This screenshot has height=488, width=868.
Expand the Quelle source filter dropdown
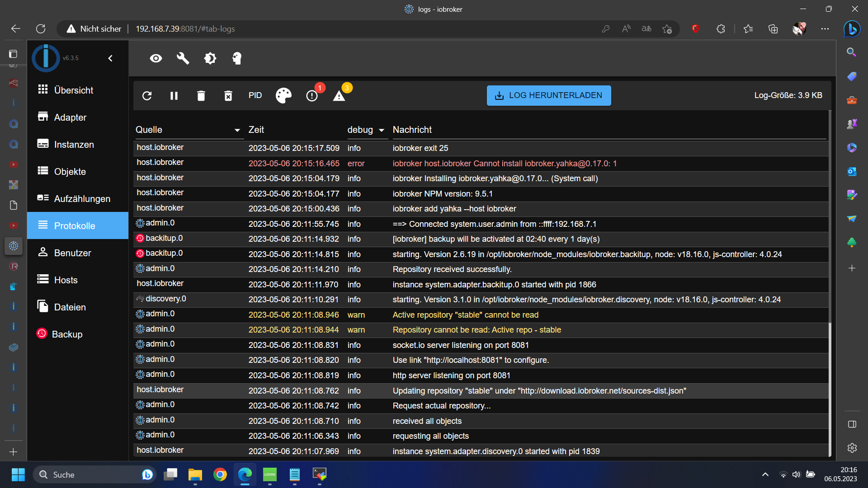tap(237, 130)
